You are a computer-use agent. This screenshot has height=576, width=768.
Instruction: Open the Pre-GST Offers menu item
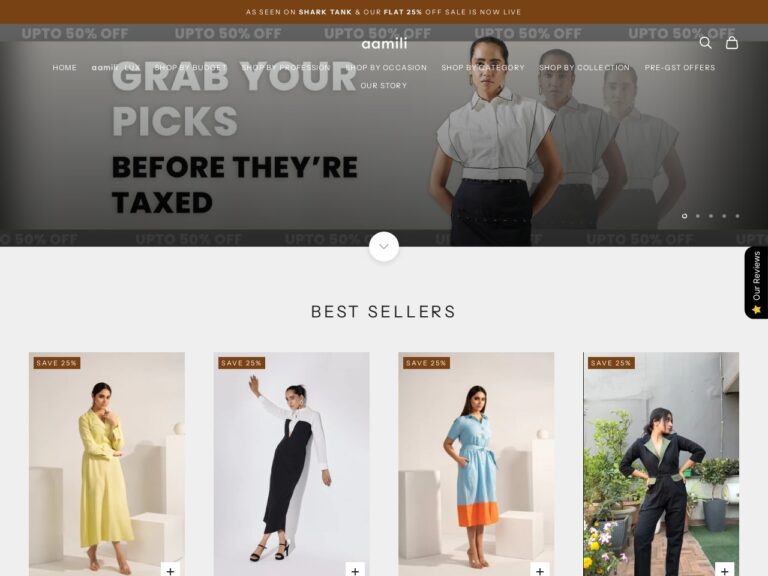[680, 68]
